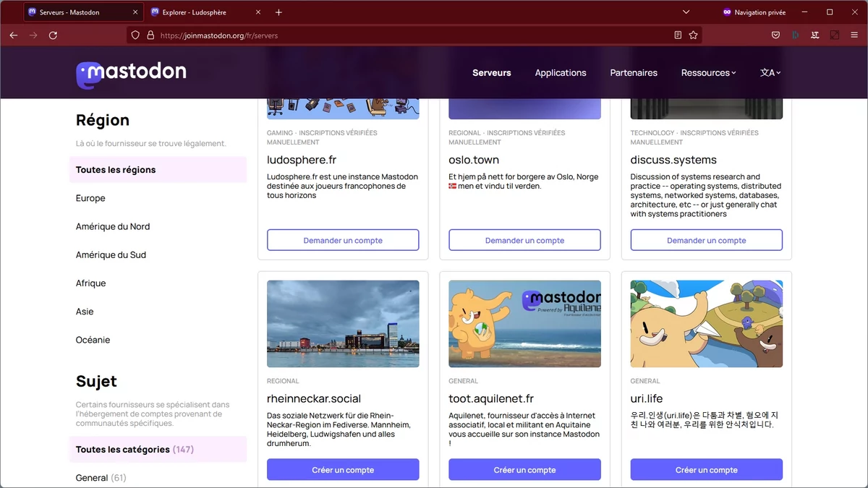The height and width of the screenshot is (488, 868).
Task: Click the Navigation privée mask icon
Action: tap(727, 12)
